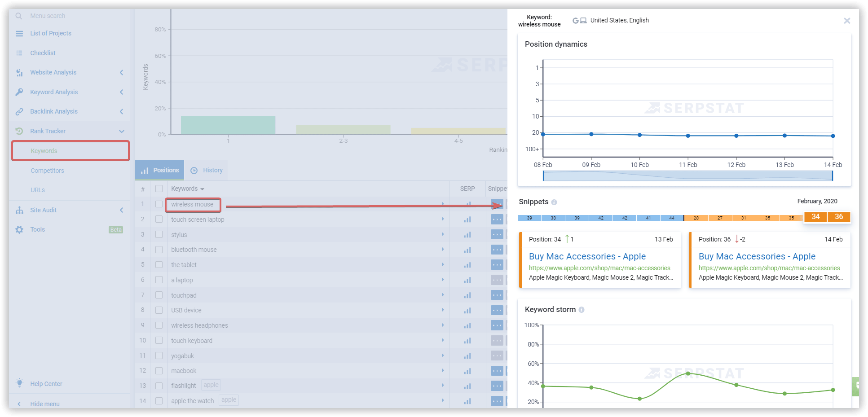Click the Menu search magnifier icon
This screenshot has height=417, width=868.
click(19, 16)
